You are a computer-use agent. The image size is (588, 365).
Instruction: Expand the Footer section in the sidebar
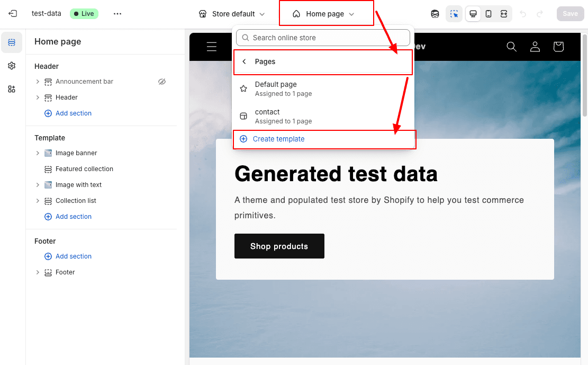click(x=37, y=272)
